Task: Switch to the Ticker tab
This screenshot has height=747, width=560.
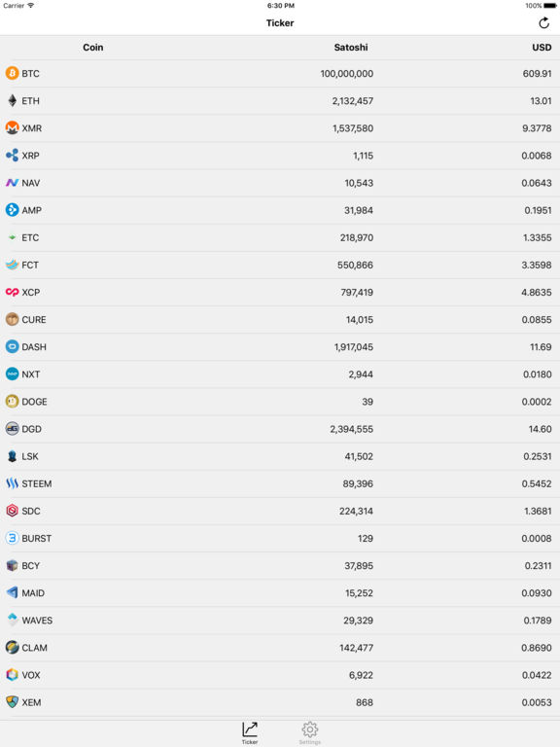Action: 250,732
